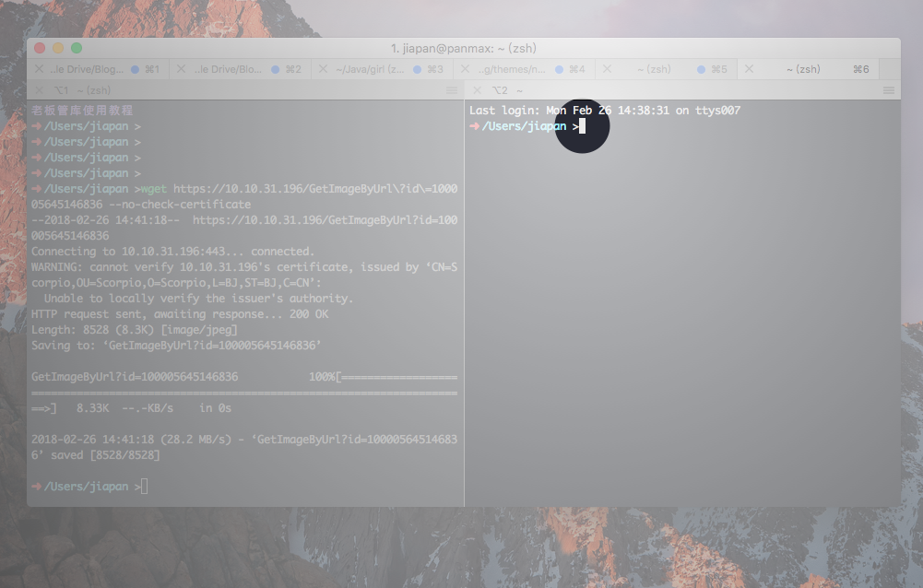Click the left pane title bar '~ (zsh)'
Image resolution: width=923 pixels, height=588 pixels.
pyautogui.click(x=93, y=90)
